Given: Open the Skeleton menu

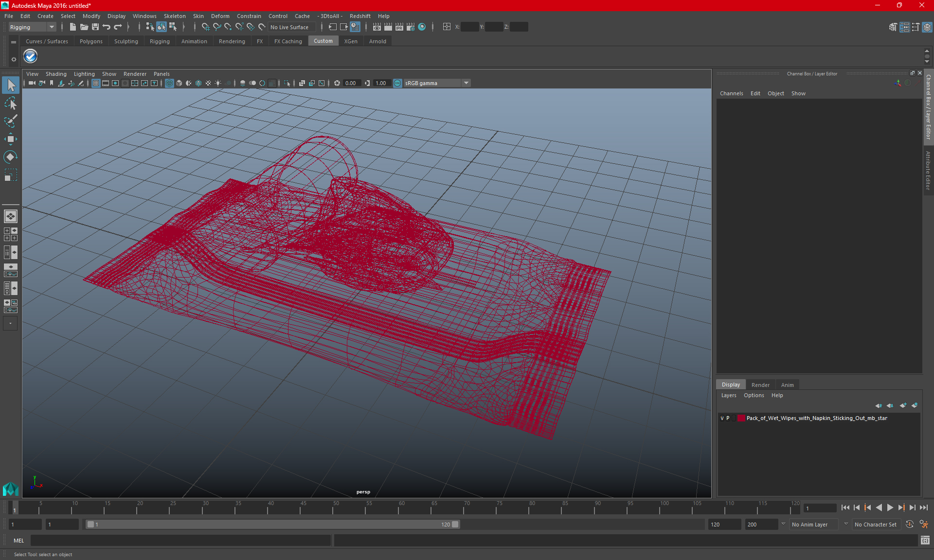Looking at the screenshot, I should (175, 16).
